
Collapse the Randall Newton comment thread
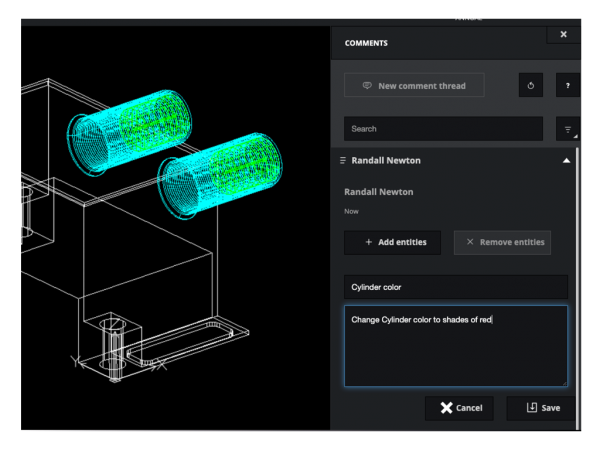566,160
